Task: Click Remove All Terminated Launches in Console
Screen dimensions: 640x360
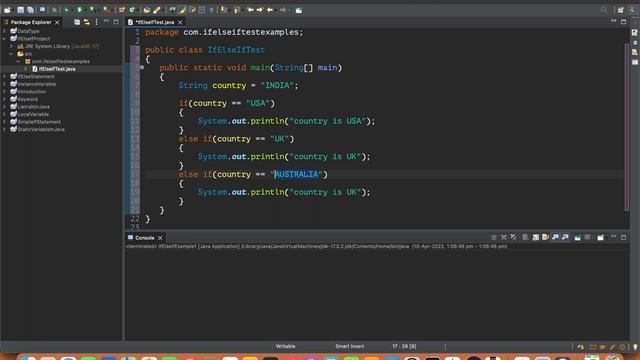Action: [x=513, y=237]
